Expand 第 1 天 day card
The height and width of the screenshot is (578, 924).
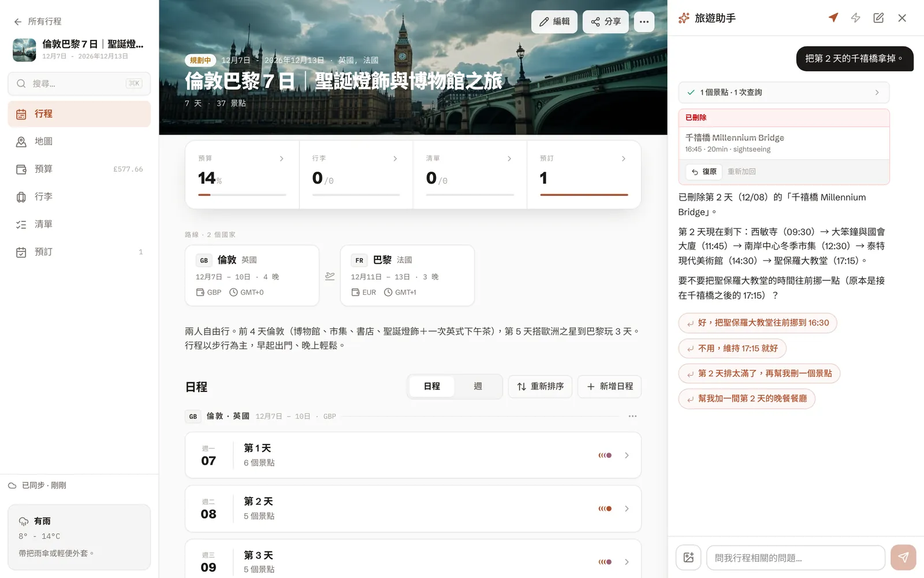[413, 455]
